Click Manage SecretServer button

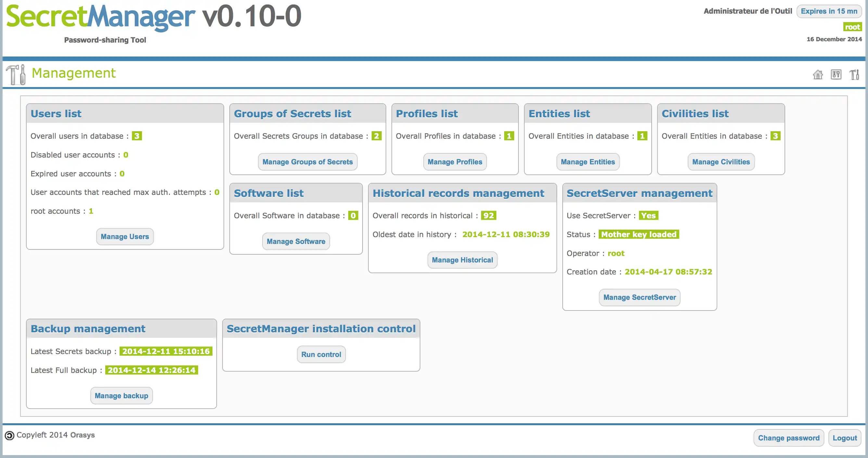point(640,297)
